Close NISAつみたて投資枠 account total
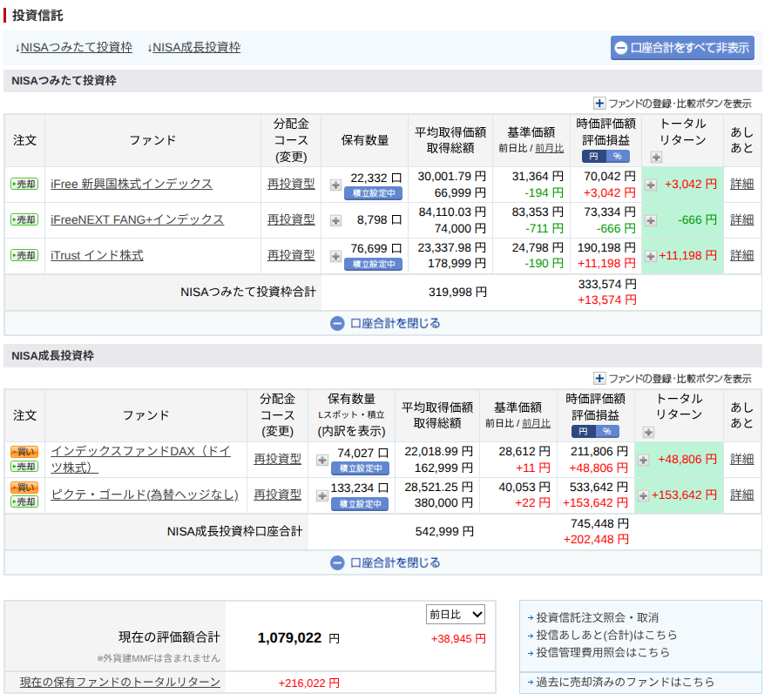The width and height of the screenshot is (778, 700). 385,324
